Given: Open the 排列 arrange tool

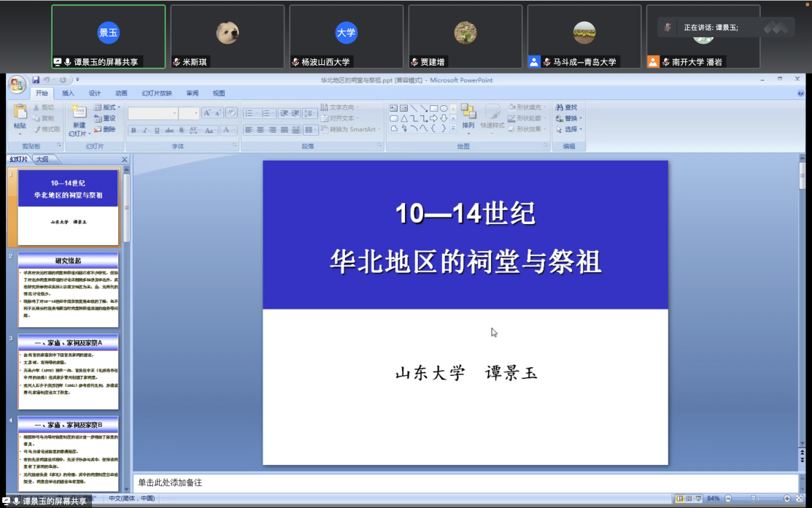Looking at the screenshot, I should 468,115.
